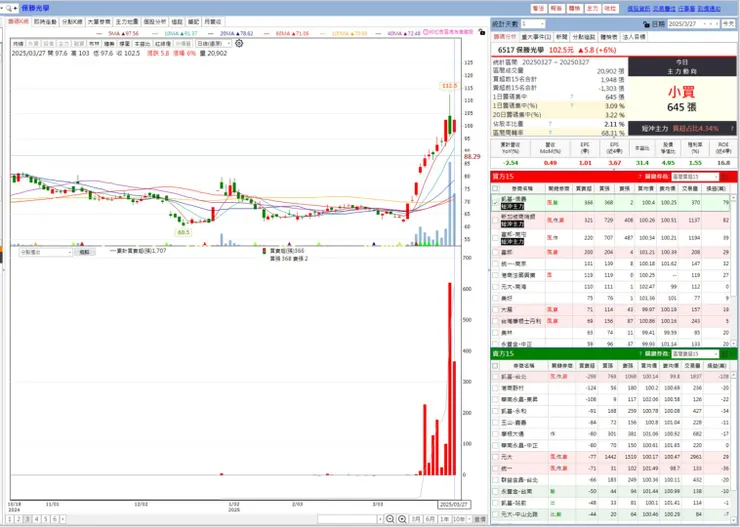Click the 小買 main force indicator
740x527 pixels.
coord(681,91)
